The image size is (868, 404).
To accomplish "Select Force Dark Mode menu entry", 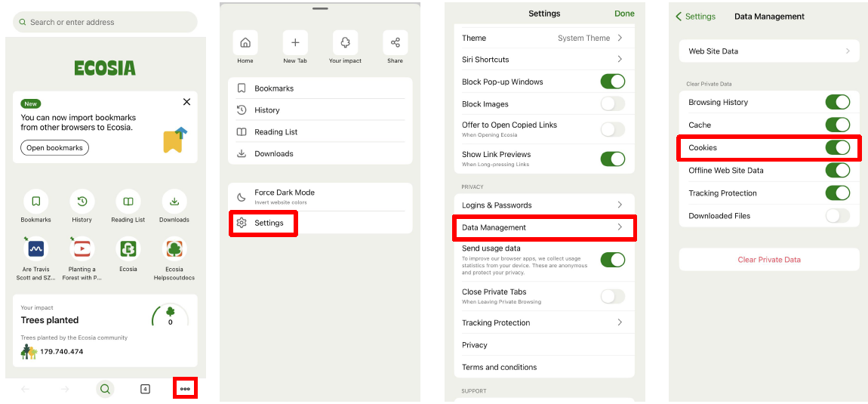I will pos(320,197).
